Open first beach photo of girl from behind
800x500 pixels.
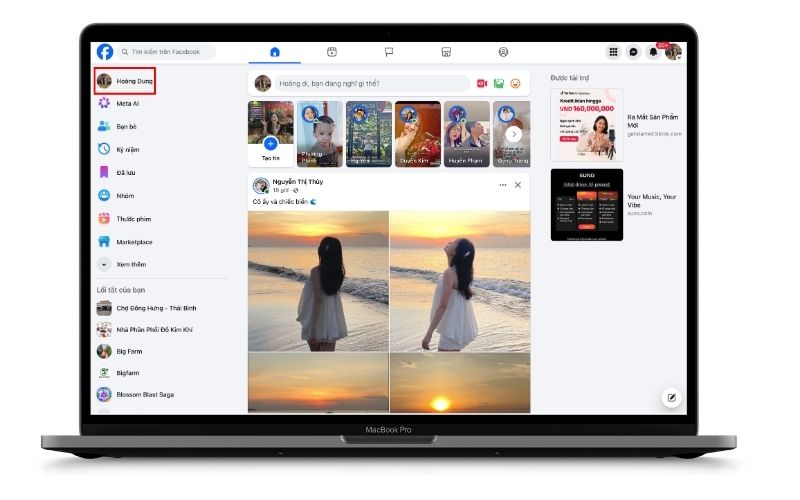[318, 281]
